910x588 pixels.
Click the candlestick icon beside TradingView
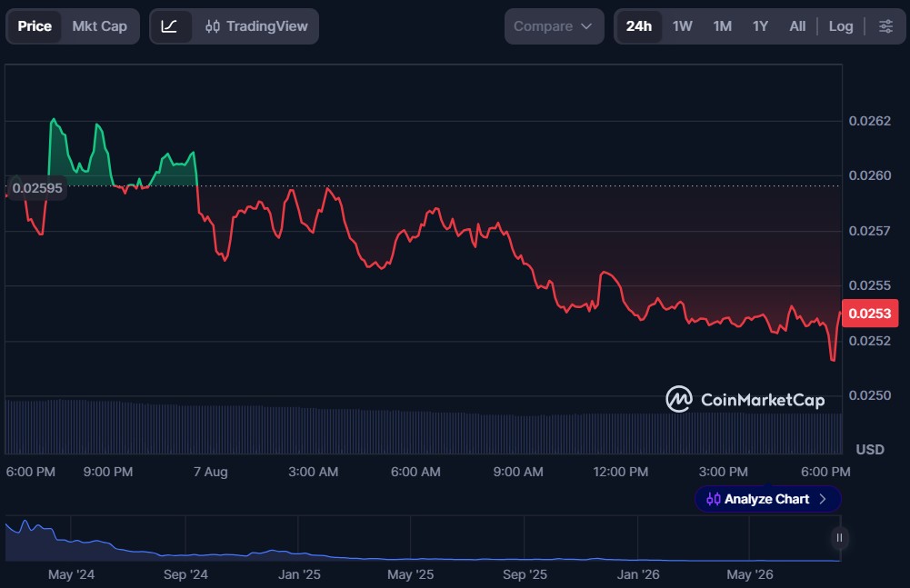click(213, 26)
